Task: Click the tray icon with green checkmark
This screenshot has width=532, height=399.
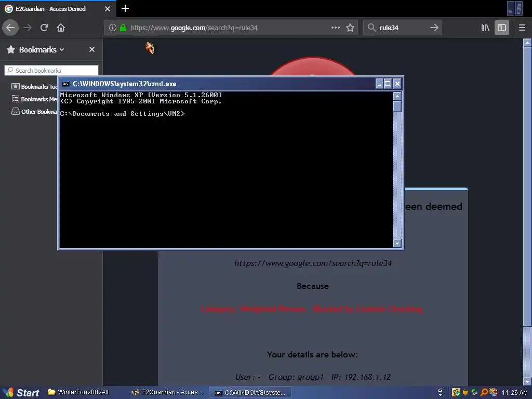Action: 456,393
